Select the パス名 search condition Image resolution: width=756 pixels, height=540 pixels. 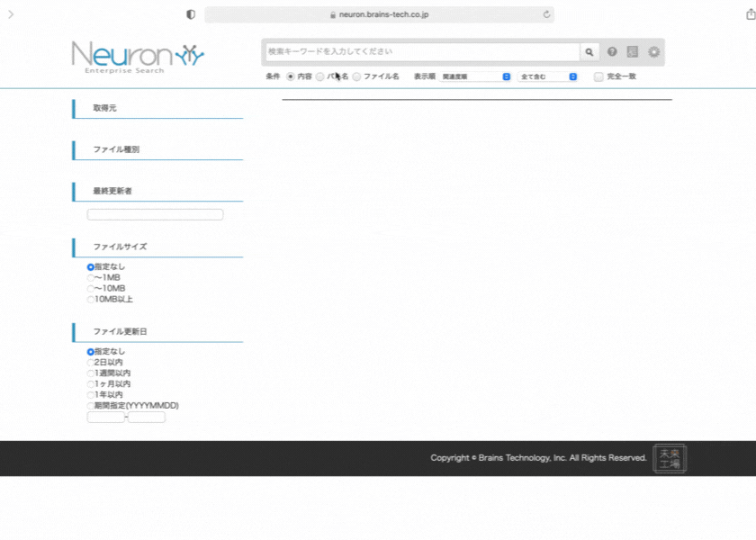319,76
